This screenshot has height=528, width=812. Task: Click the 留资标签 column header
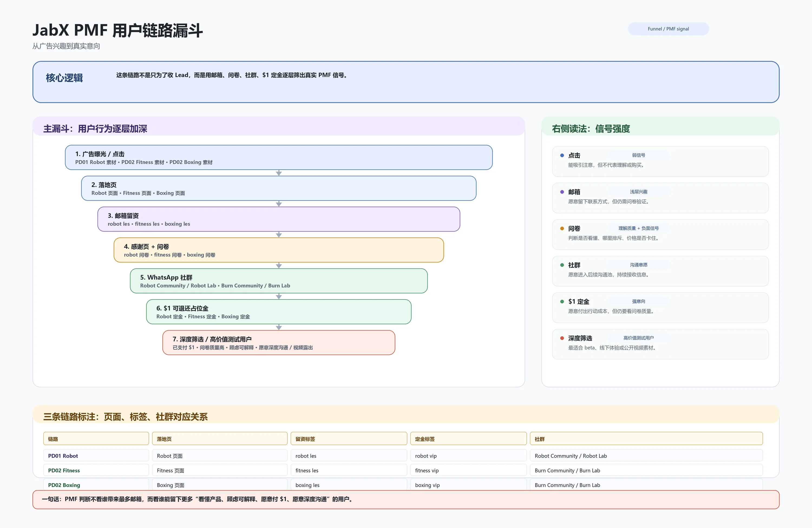pyautogui.click(x=349, y=439)
